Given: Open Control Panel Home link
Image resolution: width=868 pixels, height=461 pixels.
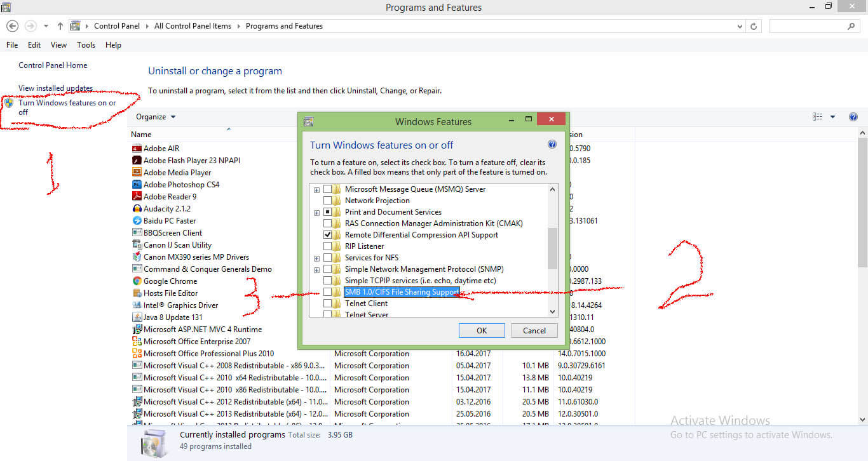Looking at the screenshot, I should [53, 65].
